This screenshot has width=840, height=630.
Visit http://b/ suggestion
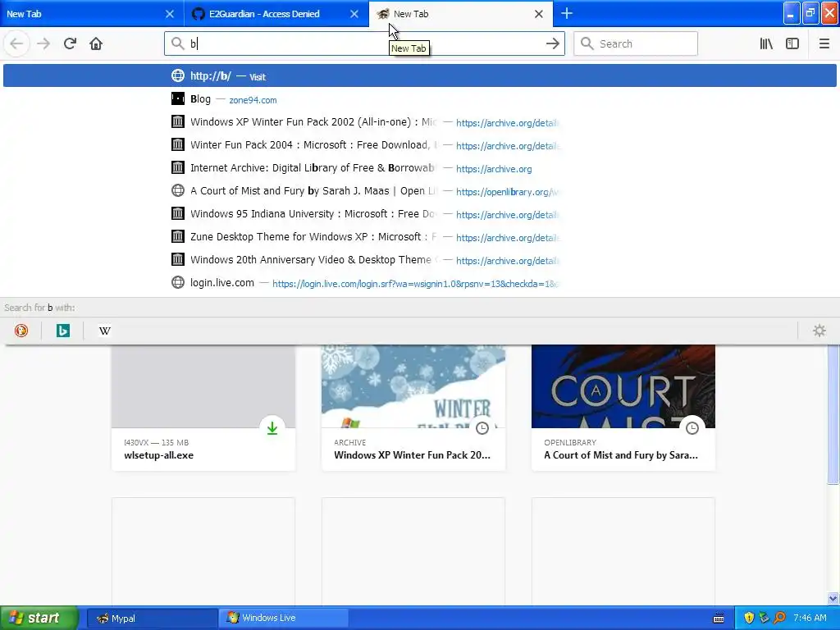pos(419,76)
